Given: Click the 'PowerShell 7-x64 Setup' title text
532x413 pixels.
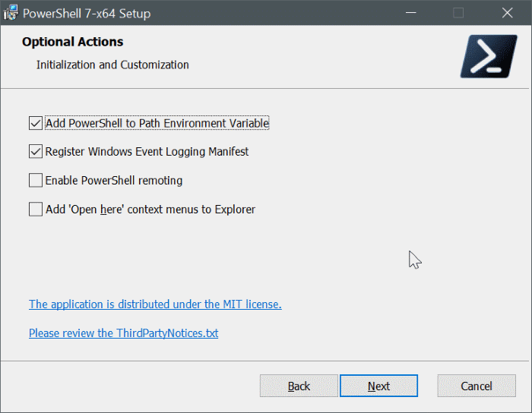Looking at the screenshot, I should [x=87, y=14].
